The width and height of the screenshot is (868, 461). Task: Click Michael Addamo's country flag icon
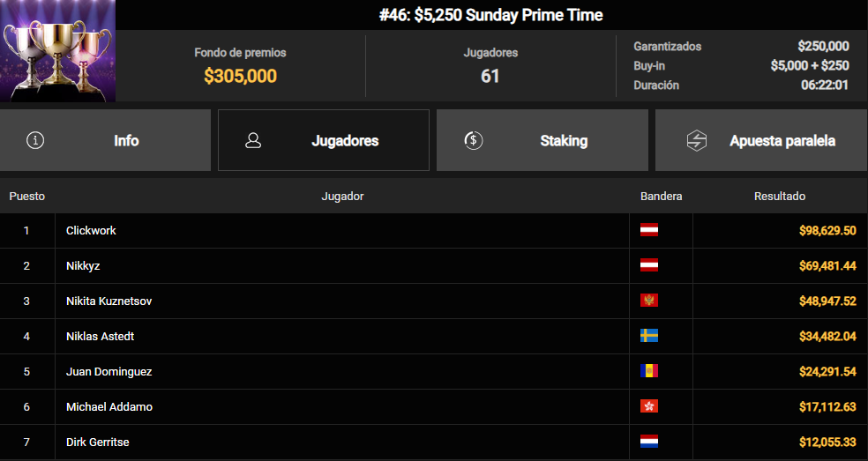click(x=648, y=406)
